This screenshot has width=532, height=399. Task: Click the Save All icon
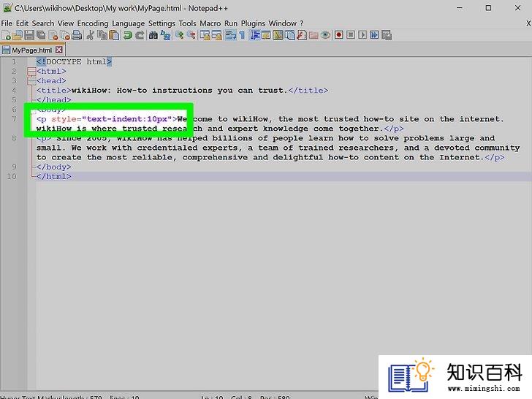[x=41, y=35]
